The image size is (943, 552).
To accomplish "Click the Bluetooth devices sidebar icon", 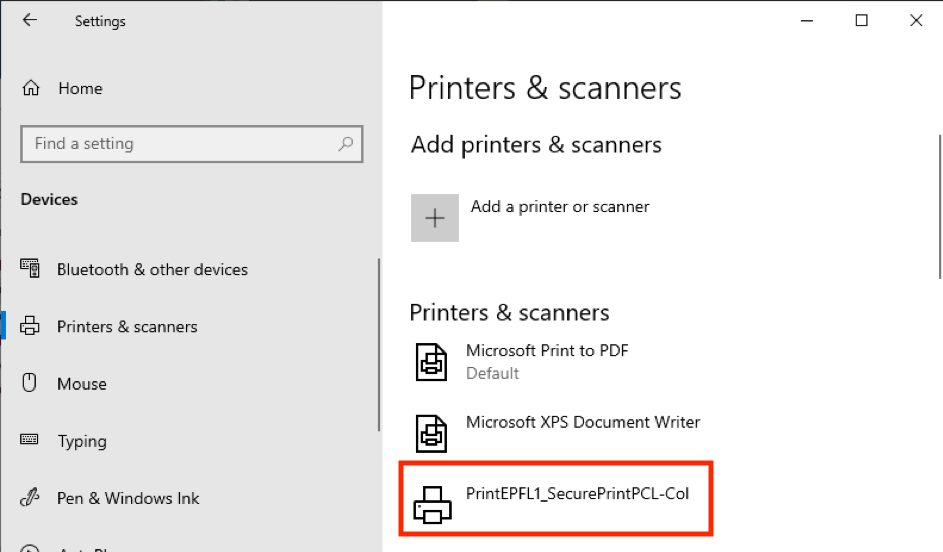I will 30,268.
